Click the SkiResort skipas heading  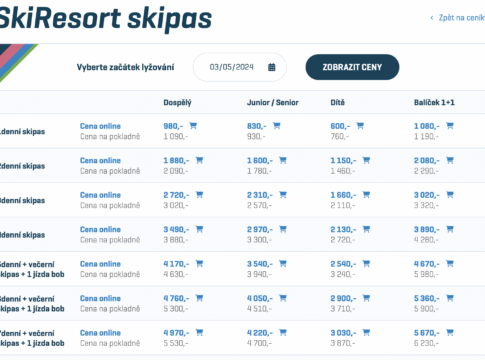pyautogui.click(x=105, y=18)
